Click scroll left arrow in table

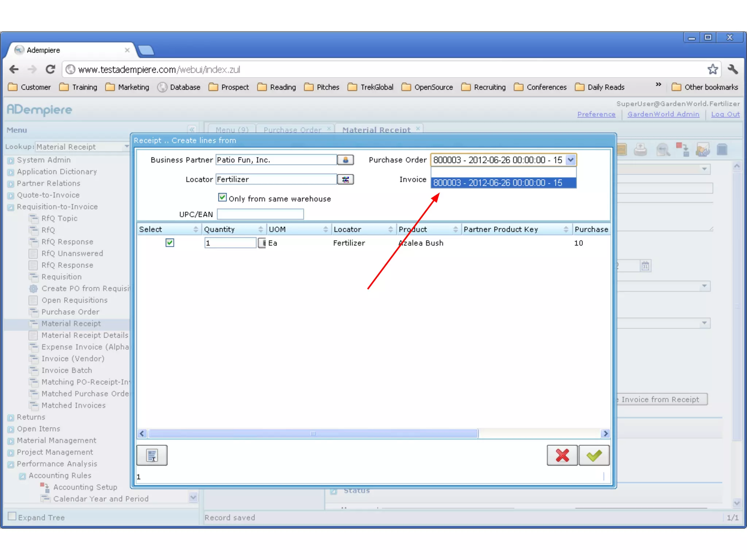pyautogui.click(x=142, y=433)
